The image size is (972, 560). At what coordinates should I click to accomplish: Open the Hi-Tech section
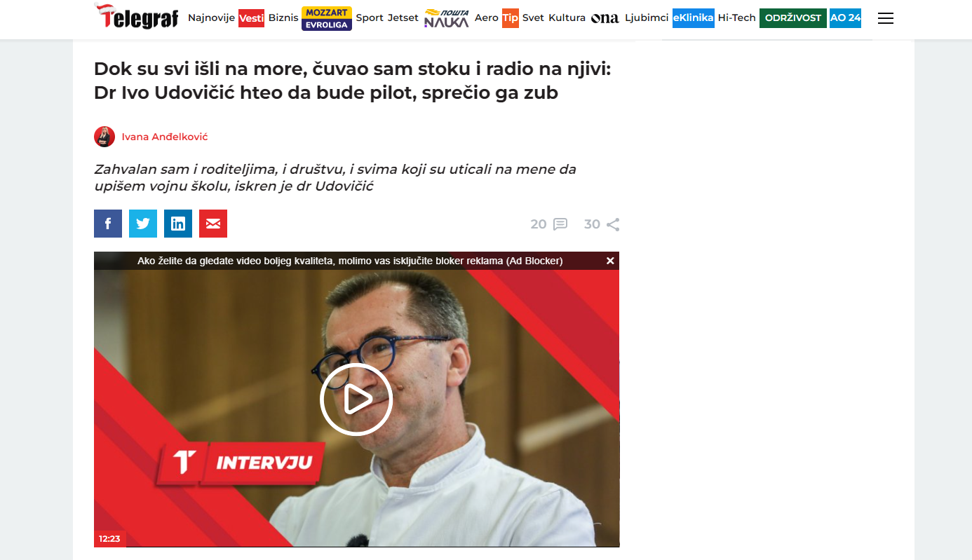click(x=737, y=18)
